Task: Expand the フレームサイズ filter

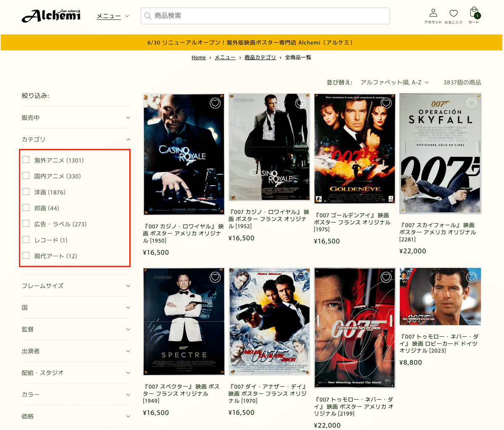Action: click(76, 286)
